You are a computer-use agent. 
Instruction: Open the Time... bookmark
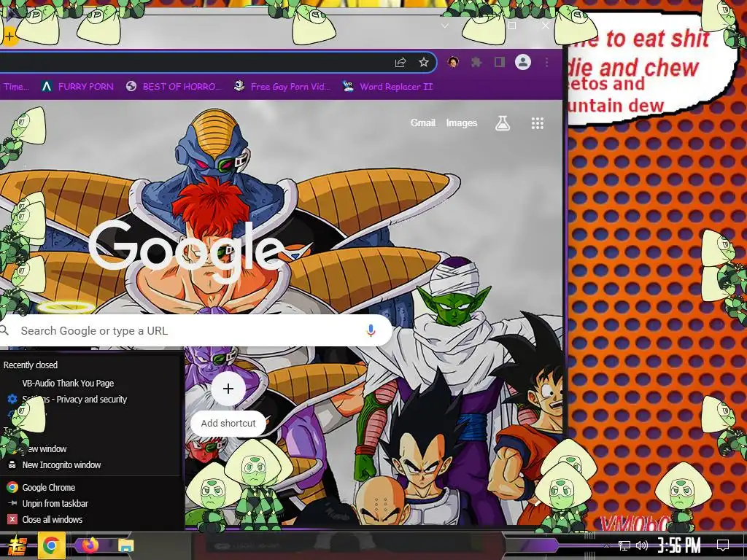(16, 87)
